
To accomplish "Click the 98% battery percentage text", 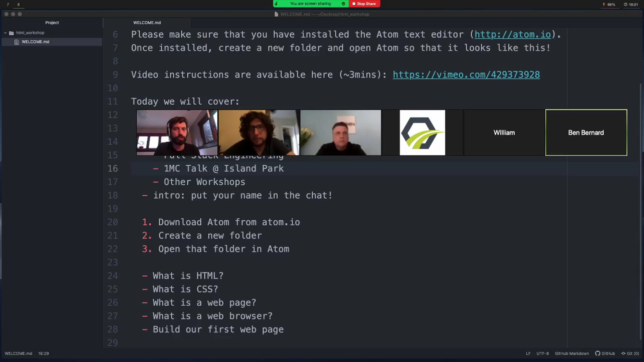I will click(x=611, y=5).
